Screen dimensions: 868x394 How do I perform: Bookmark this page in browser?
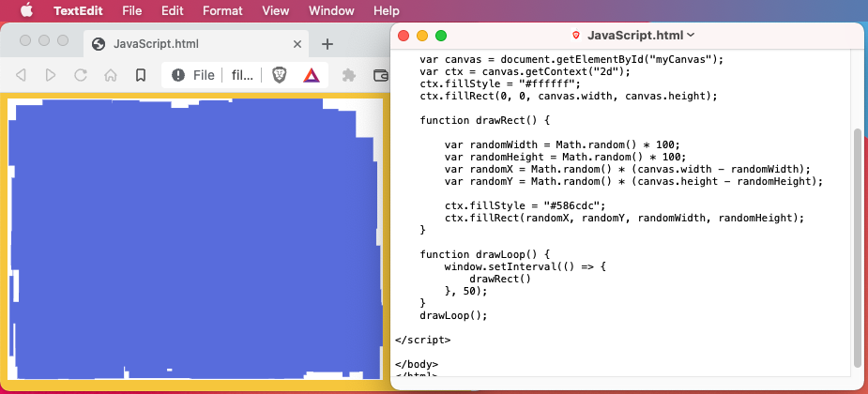point(141,75)
